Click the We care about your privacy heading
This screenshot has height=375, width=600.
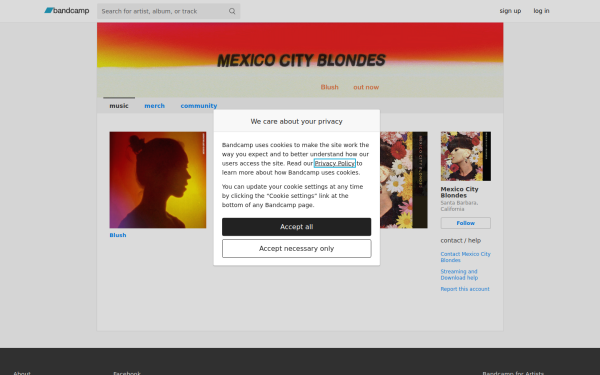pyautogui.click(x=297, y=121)
